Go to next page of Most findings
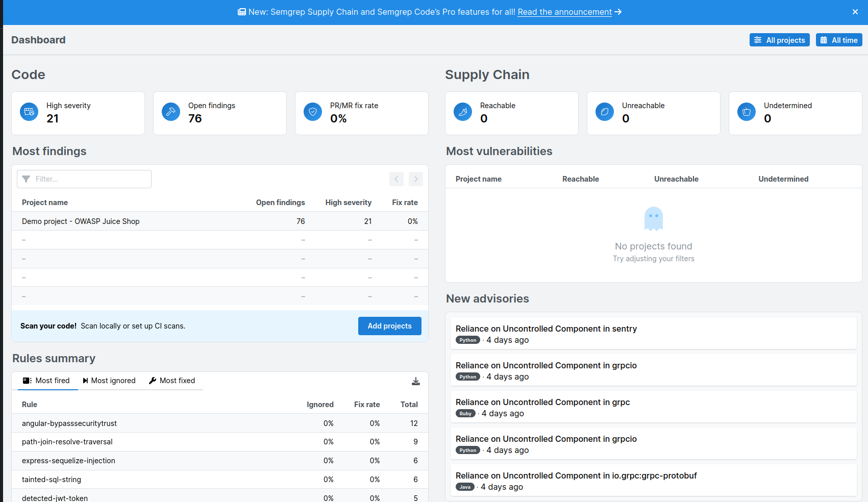This screenshot has height=502, width=868. pyautogui.click(x=416, y=179)
